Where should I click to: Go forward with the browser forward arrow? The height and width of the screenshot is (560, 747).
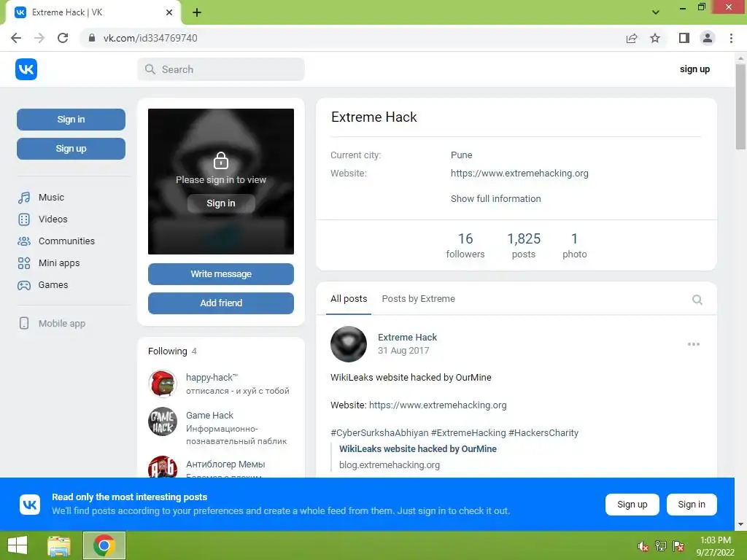click(x=39, y=38)
